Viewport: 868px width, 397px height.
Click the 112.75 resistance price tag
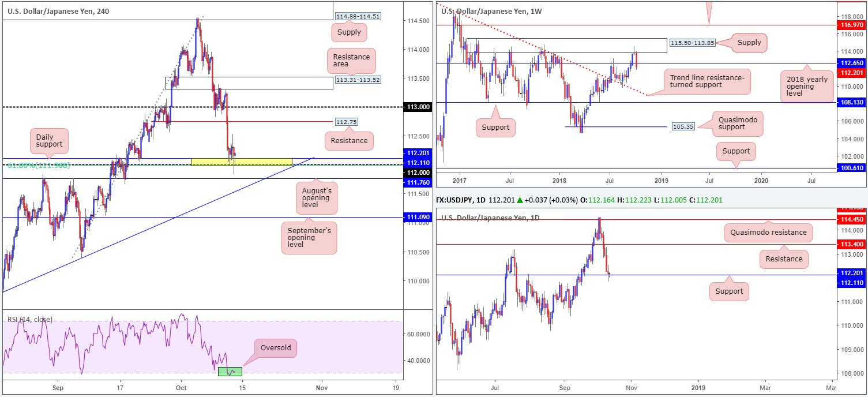click(x=348, y=122)
